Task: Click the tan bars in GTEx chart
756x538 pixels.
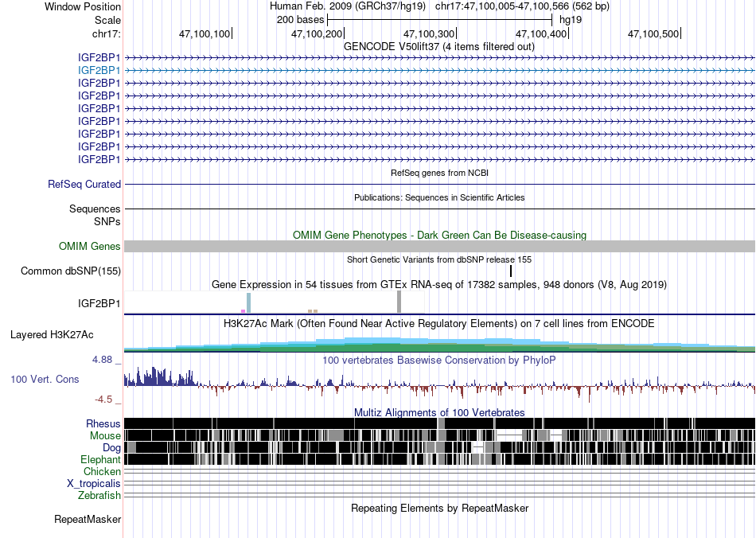Action: pyautogui.click(x=313, y=311)
